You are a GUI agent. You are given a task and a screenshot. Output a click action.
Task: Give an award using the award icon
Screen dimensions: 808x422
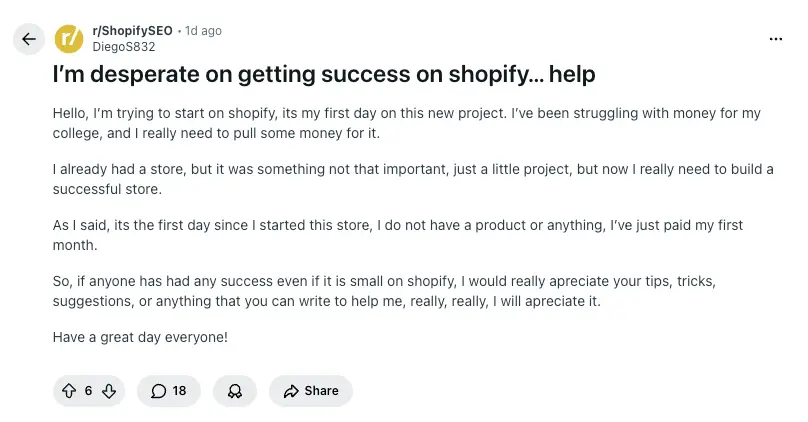click(235, 391)
